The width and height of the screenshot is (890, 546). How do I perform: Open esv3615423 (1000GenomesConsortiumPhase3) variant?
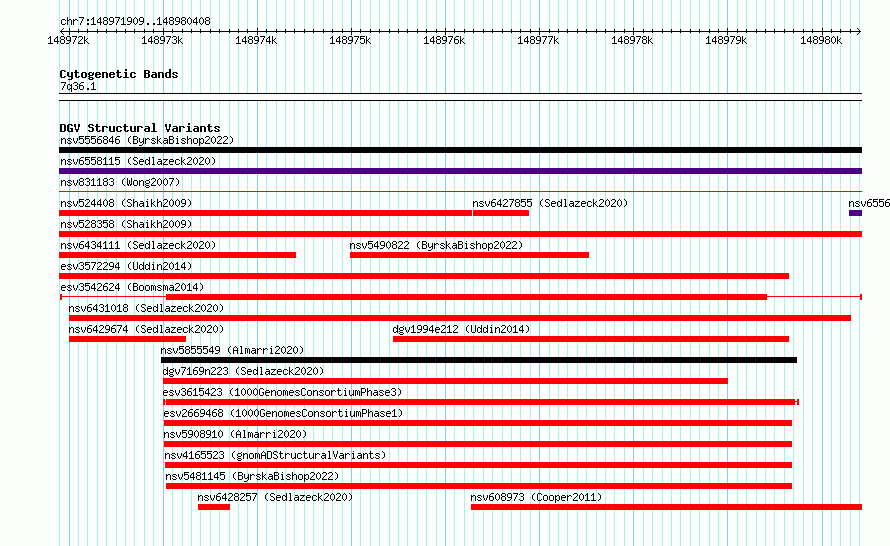click(282, 392)
